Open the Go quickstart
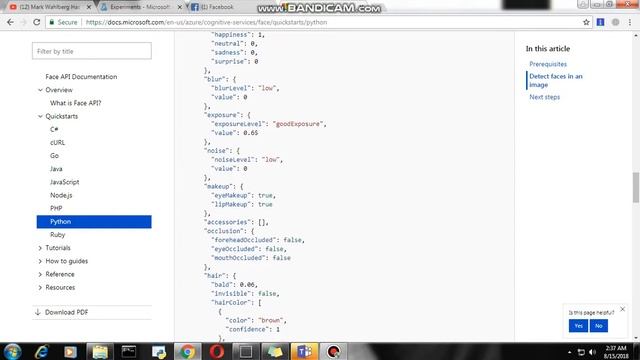640x360 pixels. point(54,156)
